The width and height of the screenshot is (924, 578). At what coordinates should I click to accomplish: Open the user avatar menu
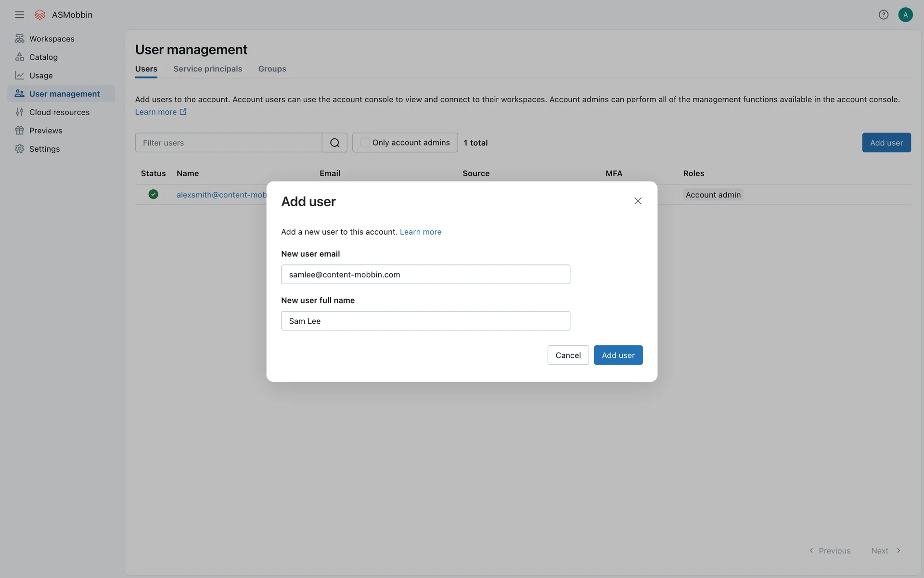pos(905,14)
